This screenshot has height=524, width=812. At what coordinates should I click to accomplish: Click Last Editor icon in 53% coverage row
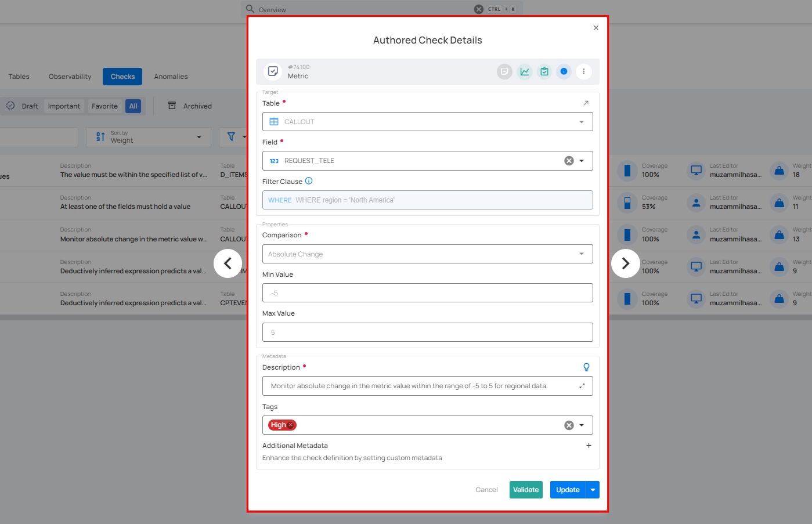click(x=696, y=203)
